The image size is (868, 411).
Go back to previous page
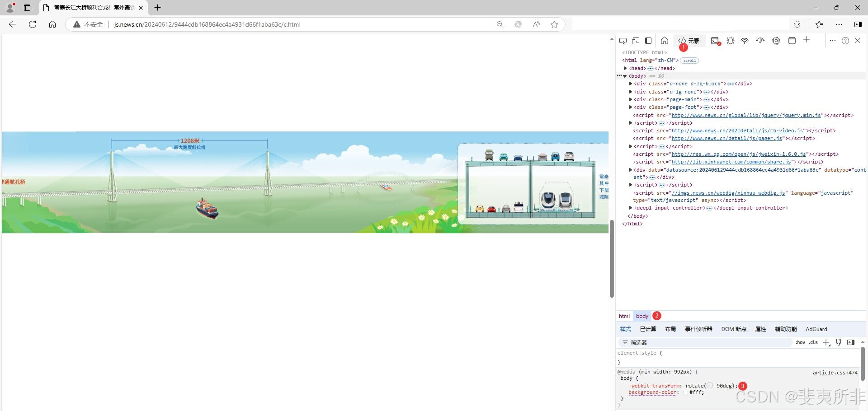coord(13,24)
